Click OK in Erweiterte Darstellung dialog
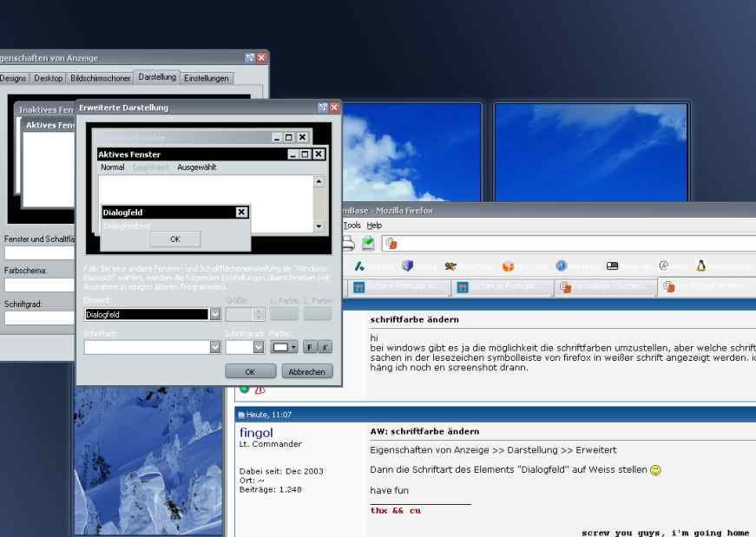 pos(250,371)
